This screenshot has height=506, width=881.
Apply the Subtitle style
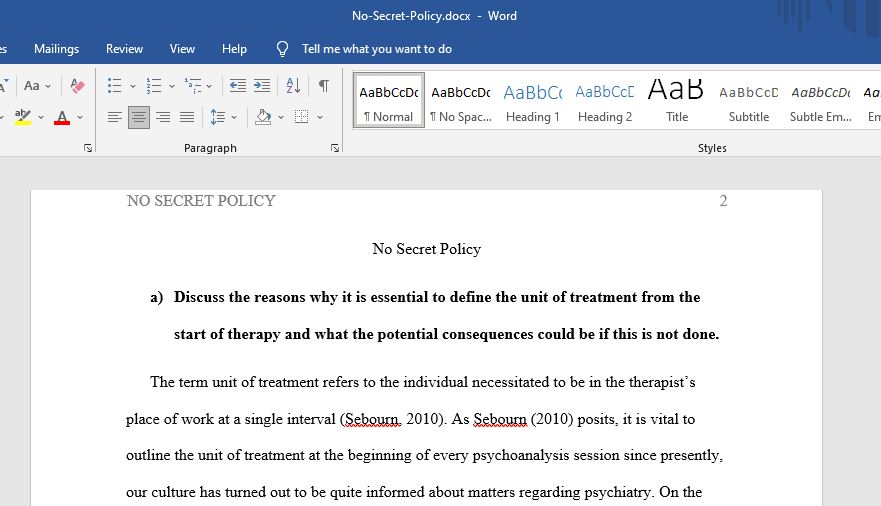(748, 101)
